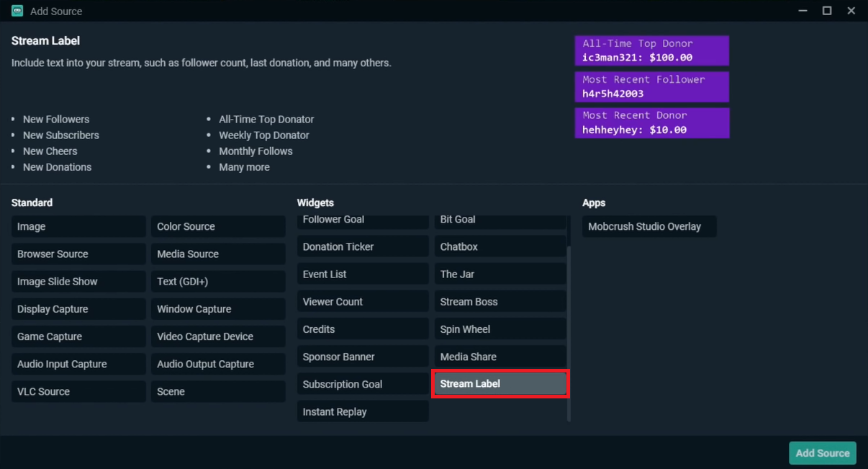Viewport: 868px width, 469px height.
Task: Click the 'Stream Label' heading
Action: pos(45,40)
